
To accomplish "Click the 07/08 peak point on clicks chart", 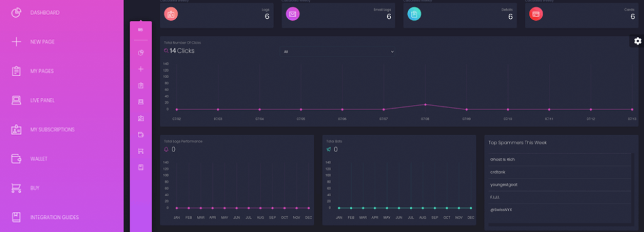I will click(x=425, y=104).
